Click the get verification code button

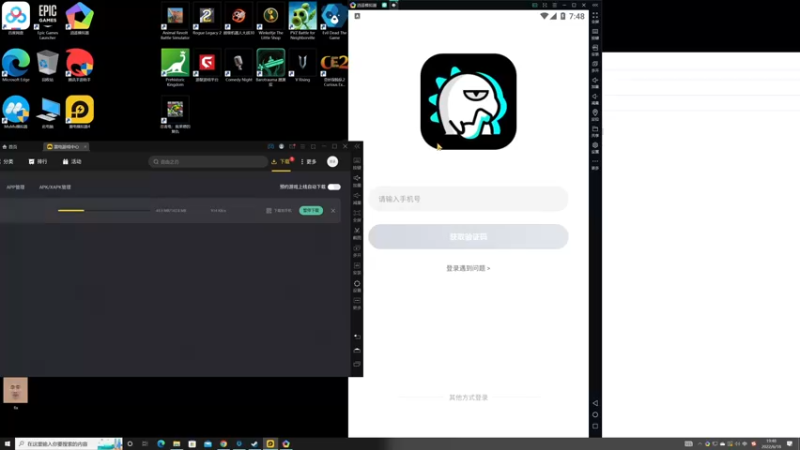[468, 237]
